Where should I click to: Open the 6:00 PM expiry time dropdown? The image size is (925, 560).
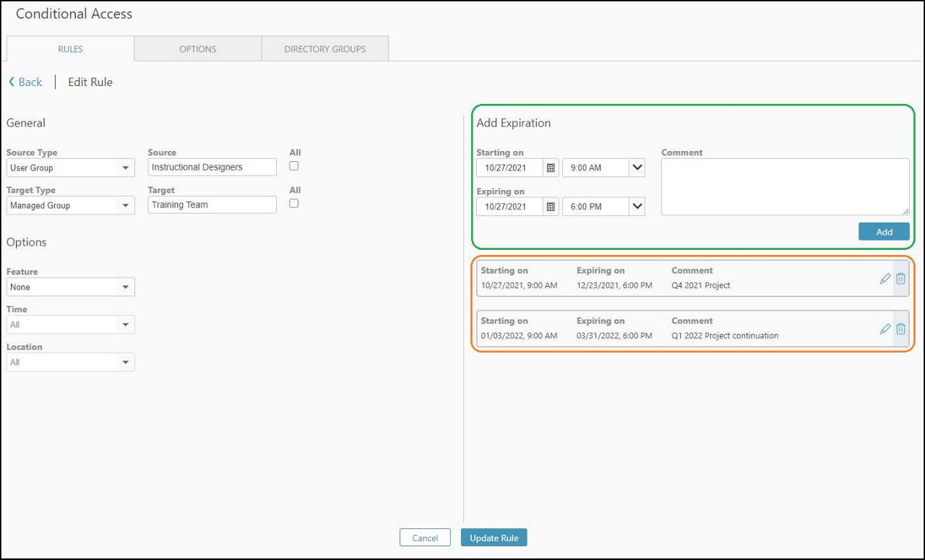tap(637, 207)
